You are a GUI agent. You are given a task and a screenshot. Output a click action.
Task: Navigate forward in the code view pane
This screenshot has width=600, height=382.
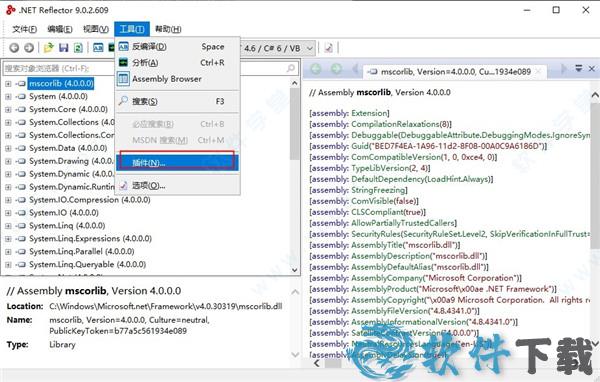pos(336,69)
